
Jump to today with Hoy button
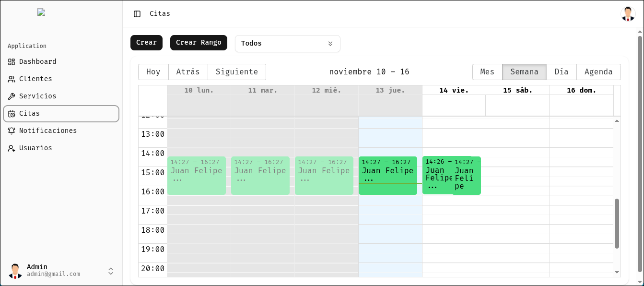coord(153,72)
